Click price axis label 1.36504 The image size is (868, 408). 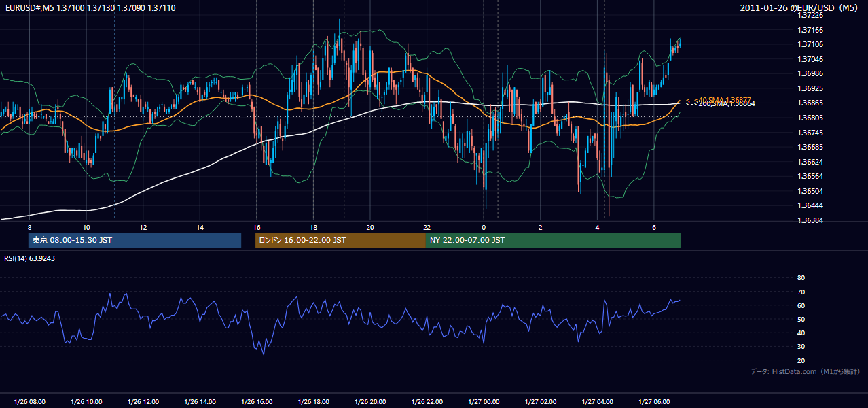(x=810, y=191)
